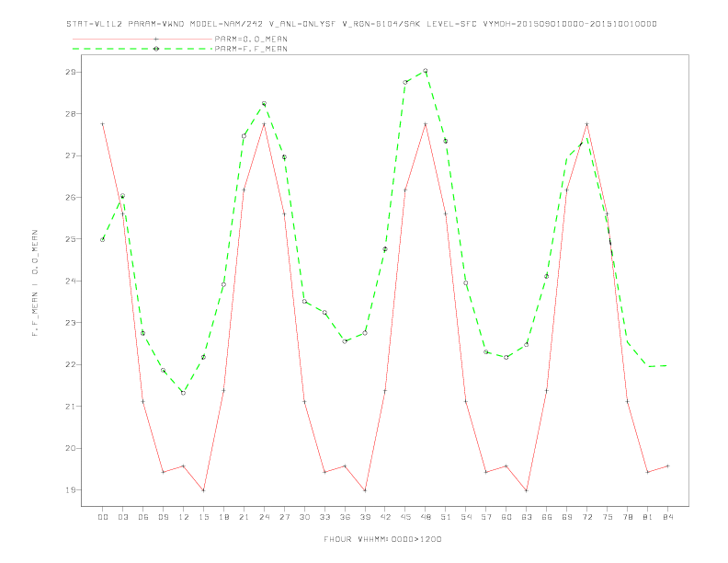Click x-axis hour label 78

click(628, 517)
